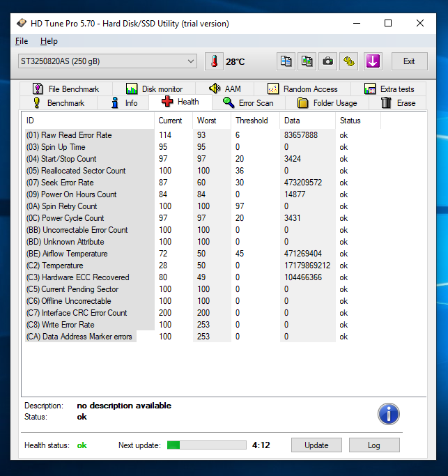
Task: Click the blue info circle icon
Action: 389,414
